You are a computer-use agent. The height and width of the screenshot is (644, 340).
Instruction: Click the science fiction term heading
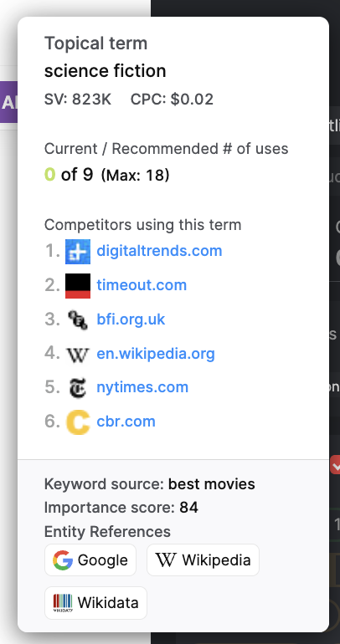tap(106, 71)
